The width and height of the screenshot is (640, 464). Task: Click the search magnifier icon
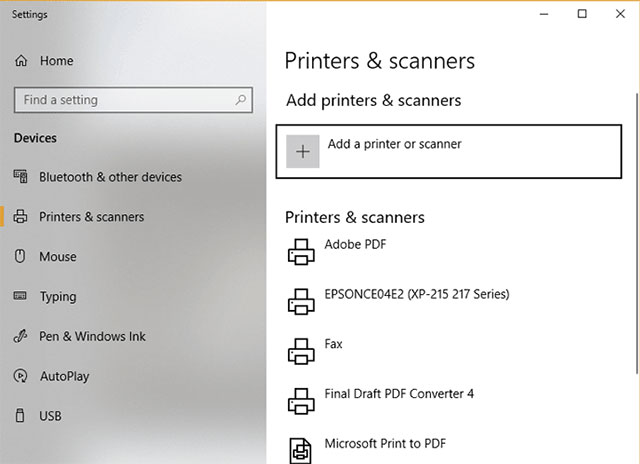point(241,100)
